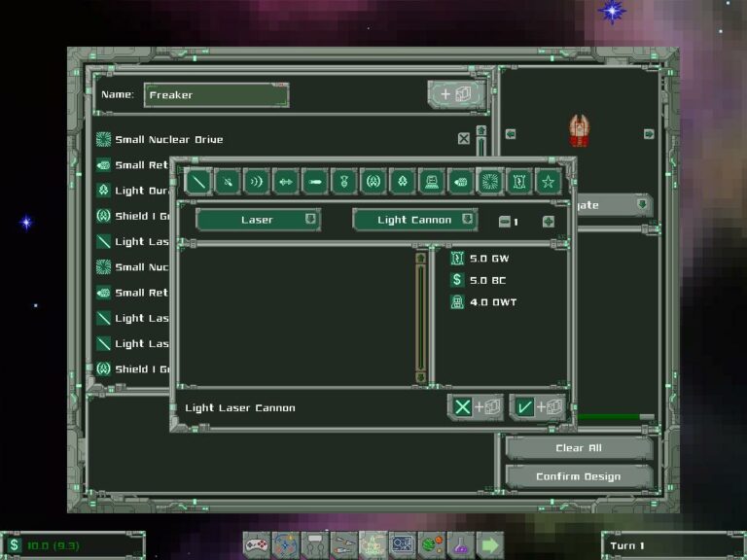Select the armor component category icon

[x=403, y=182]
